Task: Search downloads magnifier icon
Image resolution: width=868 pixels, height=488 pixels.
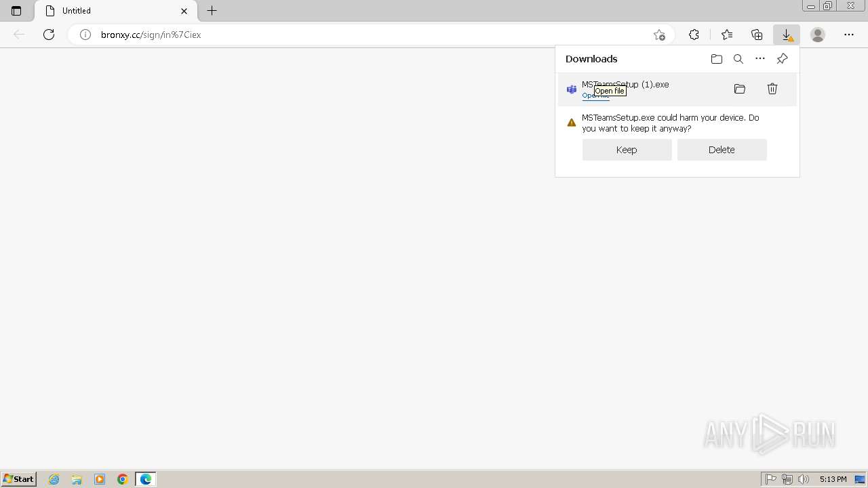Action: [x=738, y=59]
